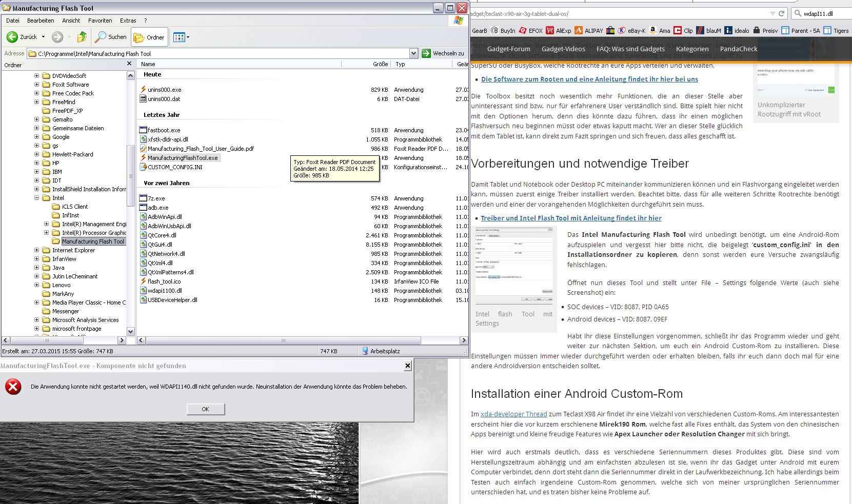The image size is (852, 504).
Task: Click the Zurück back arrow button
Action: pos(22,37)
